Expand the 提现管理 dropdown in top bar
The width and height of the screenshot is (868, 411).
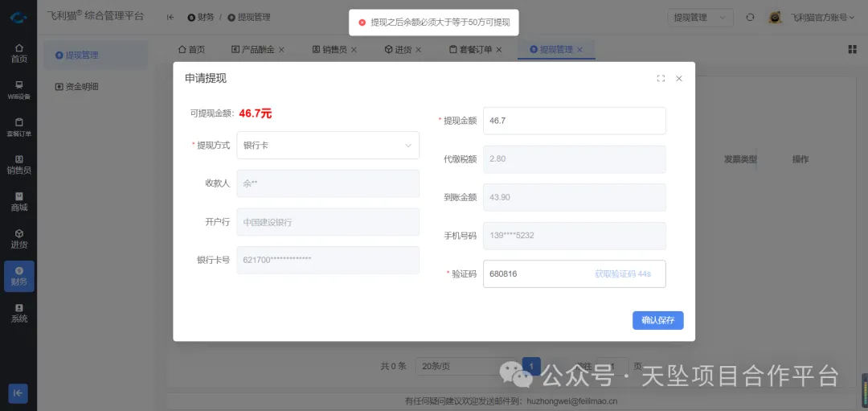pos(701,17)
